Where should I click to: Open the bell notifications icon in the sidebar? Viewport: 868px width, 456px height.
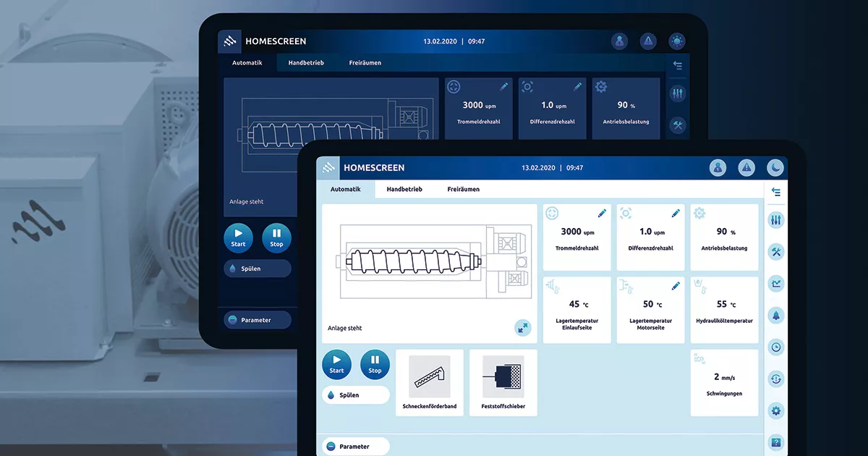776,316
